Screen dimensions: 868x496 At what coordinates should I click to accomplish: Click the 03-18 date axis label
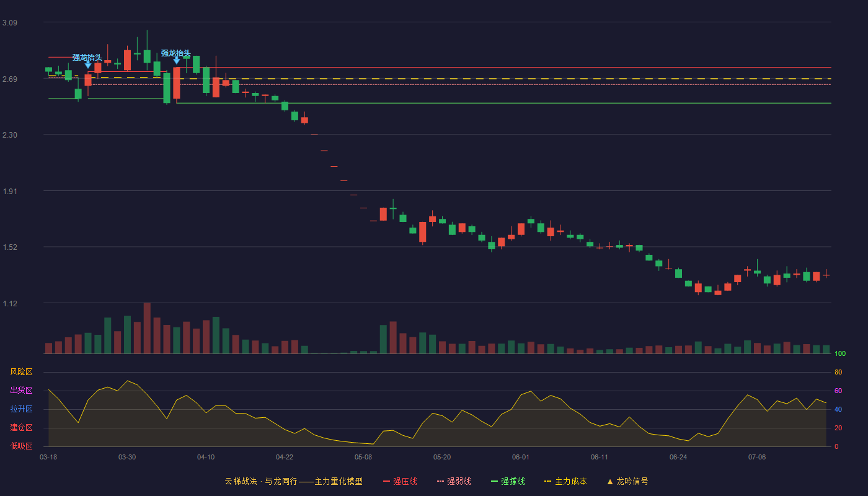pyautogui.click(x=48, y=457)
